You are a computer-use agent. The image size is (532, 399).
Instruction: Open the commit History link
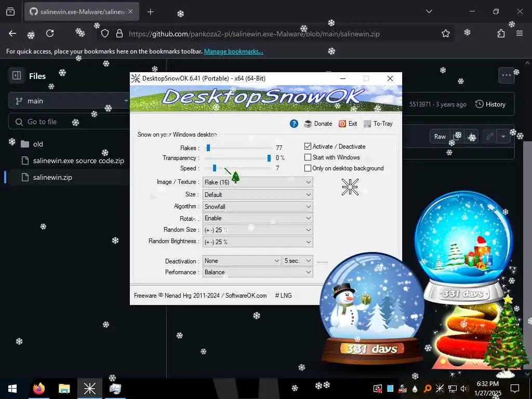pos(490,104)
